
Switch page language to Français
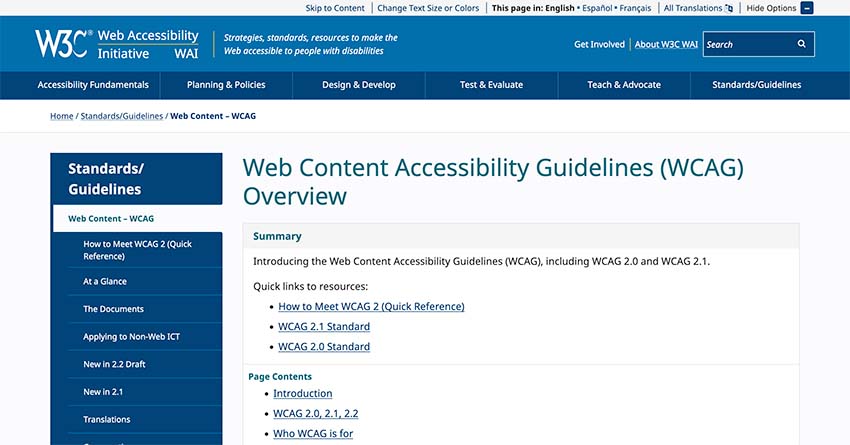coord(635,8)
